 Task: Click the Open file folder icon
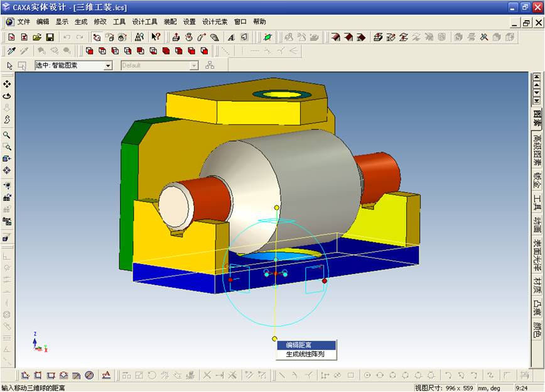[x=36, y=37]
